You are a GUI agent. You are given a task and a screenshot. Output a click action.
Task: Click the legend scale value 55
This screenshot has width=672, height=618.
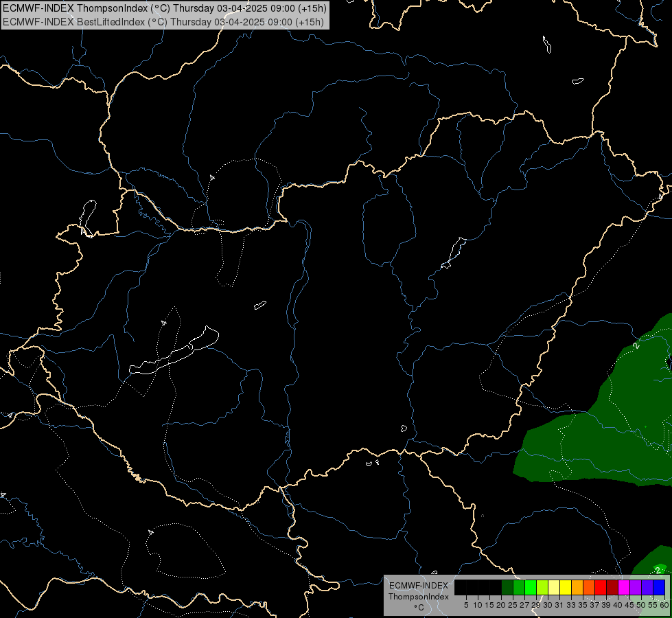tap(653, 605)
